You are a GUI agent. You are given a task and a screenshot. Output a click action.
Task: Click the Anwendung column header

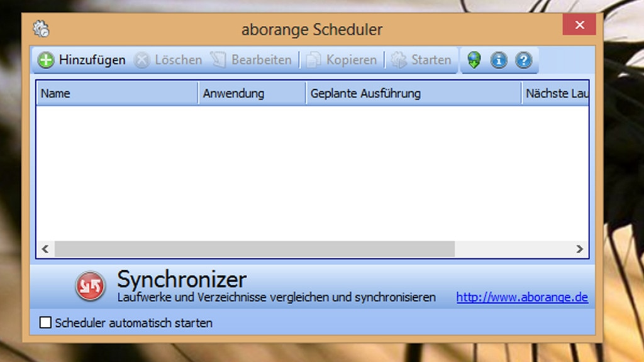252,93
